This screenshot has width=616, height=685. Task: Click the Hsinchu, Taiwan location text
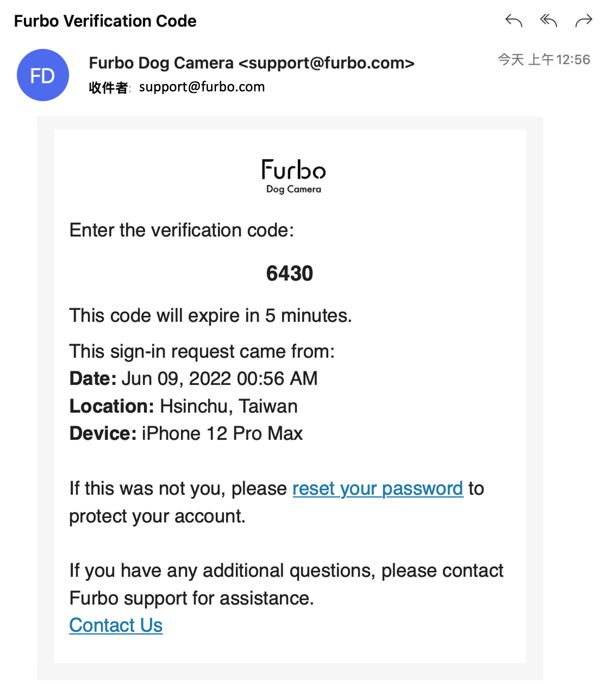[x=228, y=406]
